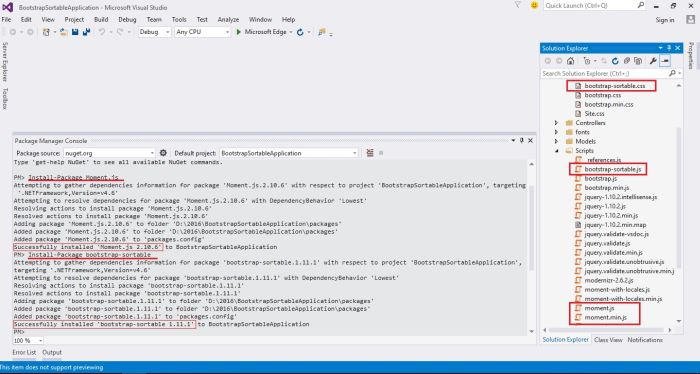
Task: Click the account picture icon beside Sign in
Action: coord(691,20)
